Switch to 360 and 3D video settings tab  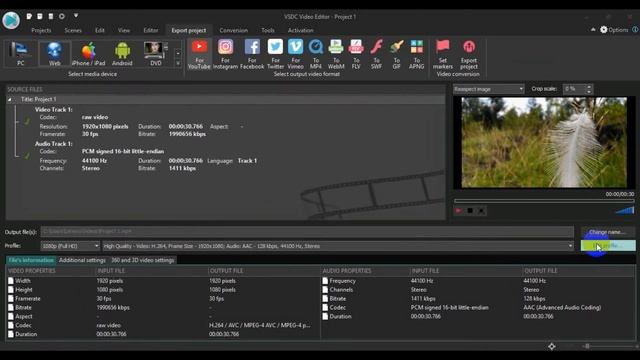coord(143,260)
